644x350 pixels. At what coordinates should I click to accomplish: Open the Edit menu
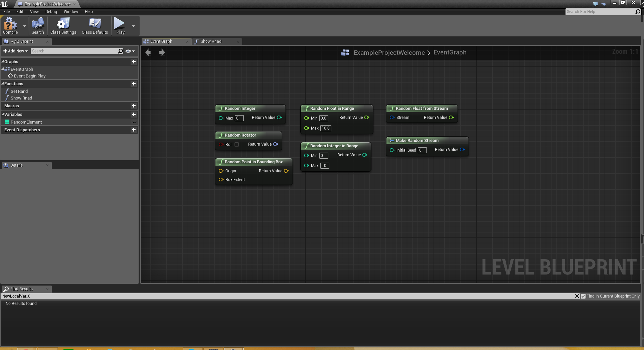pyautogui.click(x=20, y=11)
